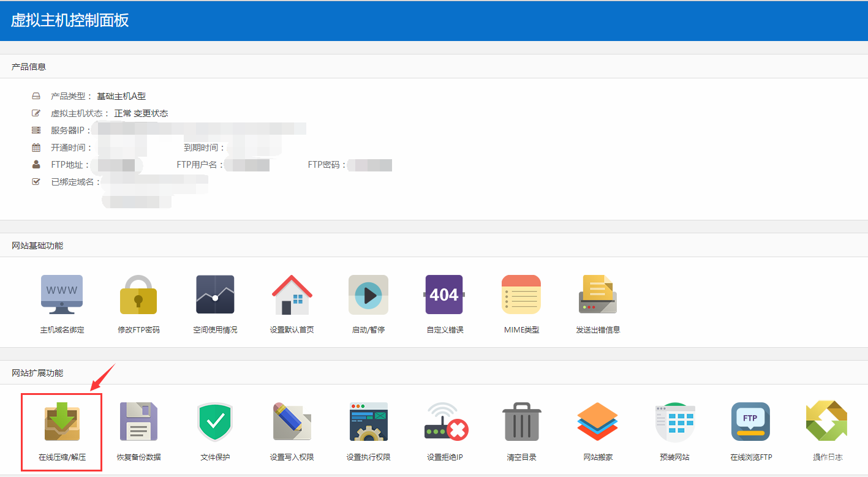Select the 设置默认首页 house icon
The image size is (868, 477).
(x=292, y=295)
